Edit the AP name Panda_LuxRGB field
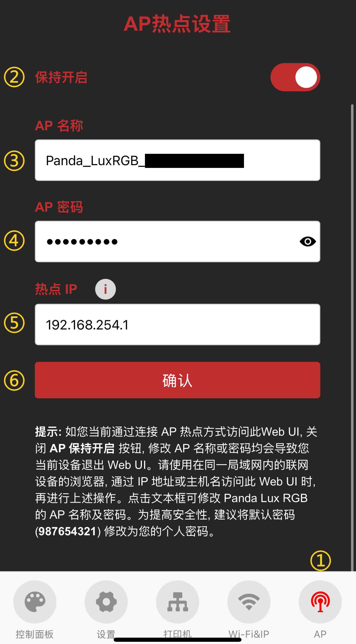This screenshot has width=356, height=644. (x=178, y=160)
